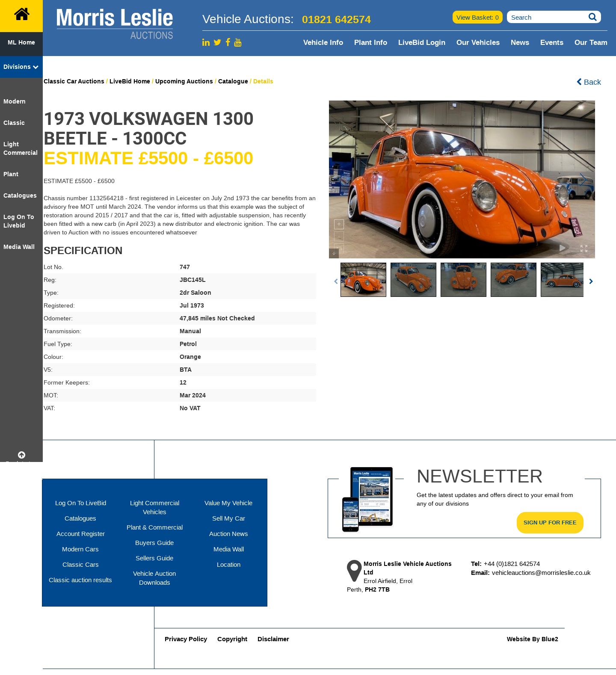616x675 pixels.
Task: Go to LiveBid Home breadcrumb
Action: 130,81
